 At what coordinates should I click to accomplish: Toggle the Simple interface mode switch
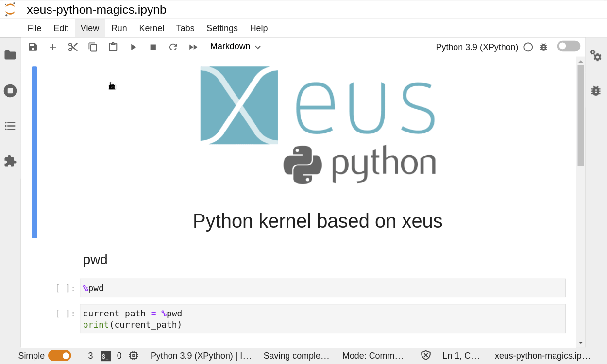tap(59, 356)
